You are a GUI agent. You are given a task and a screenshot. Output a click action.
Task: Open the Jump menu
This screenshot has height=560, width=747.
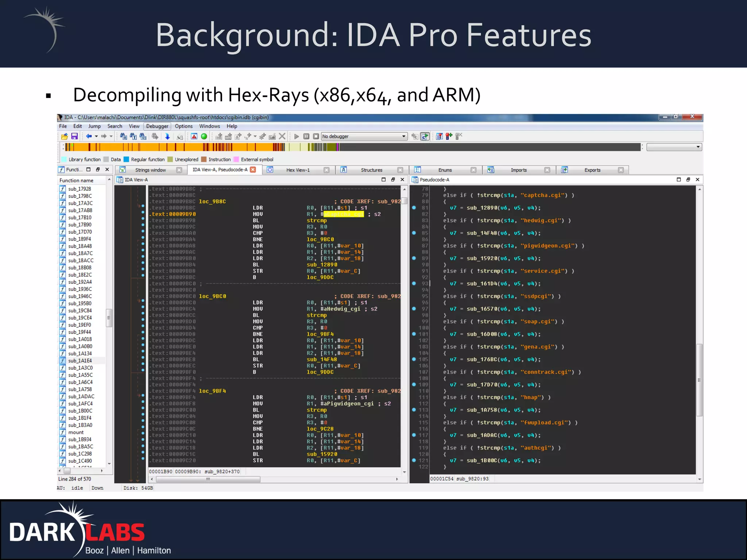94,126
